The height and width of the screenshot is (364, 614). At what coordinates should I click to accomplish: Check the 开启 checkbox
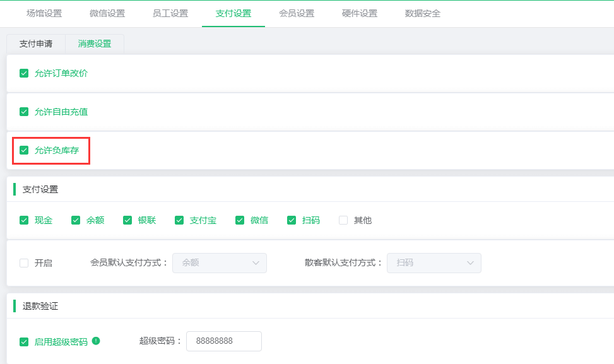[23, 263]
